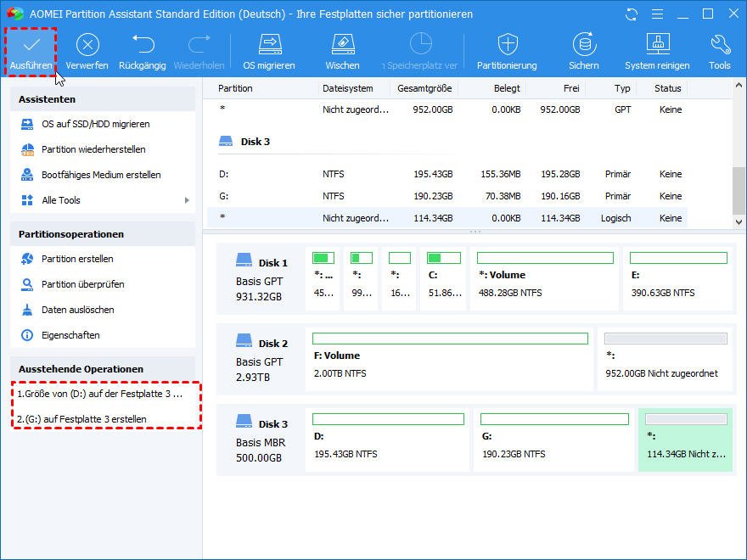Select the 114.34GB unallocated block on Disk 3
The height and width of the screenshot is (560, 747).
coord(685,440)
